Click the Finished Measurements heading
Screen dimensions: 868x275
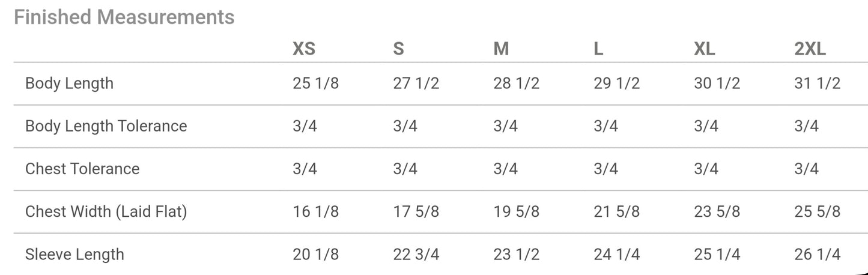[124, 17]
